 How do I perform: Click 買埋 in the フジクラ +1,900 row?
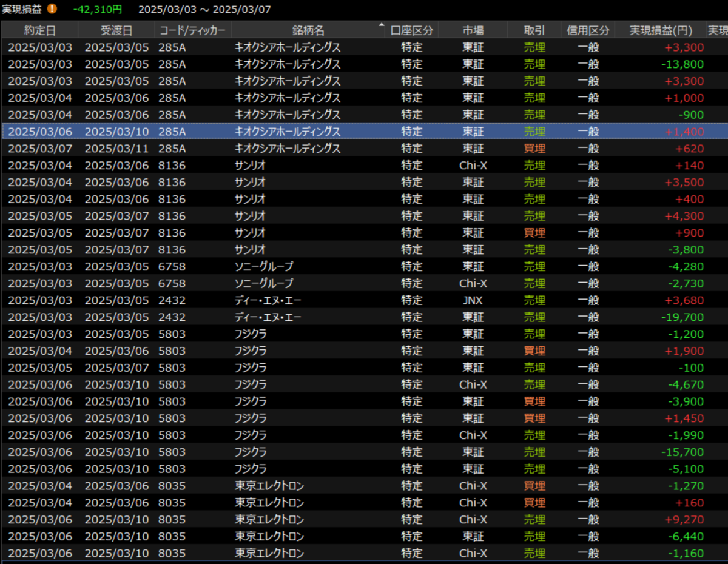(x=534, y=351)
